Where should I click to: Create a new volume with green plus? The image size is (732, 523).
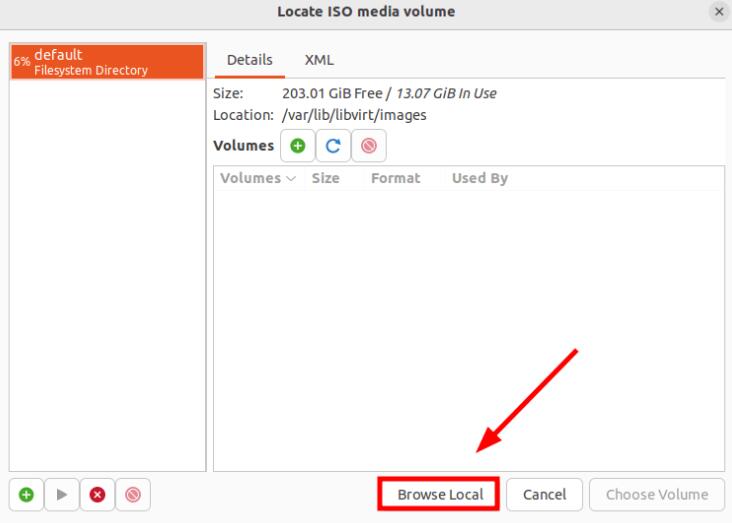click(297, 146)
